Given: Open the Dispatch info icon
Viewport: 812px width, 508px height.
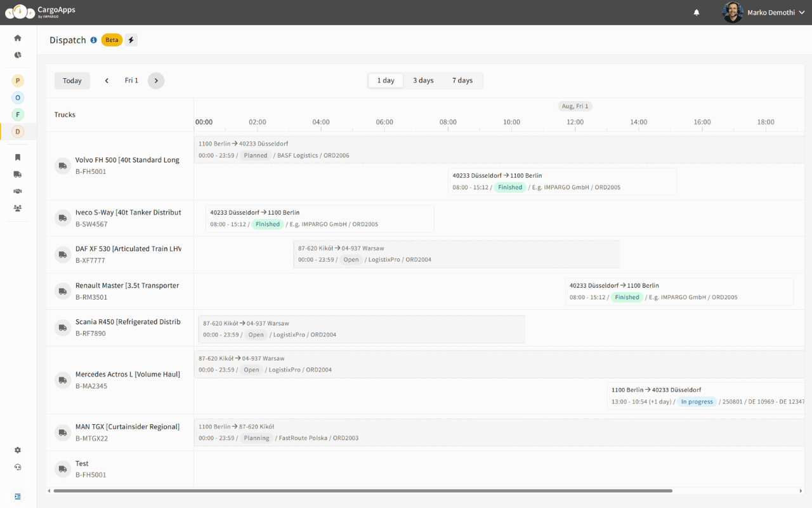Looking at the screenshot, I should 93,40.
